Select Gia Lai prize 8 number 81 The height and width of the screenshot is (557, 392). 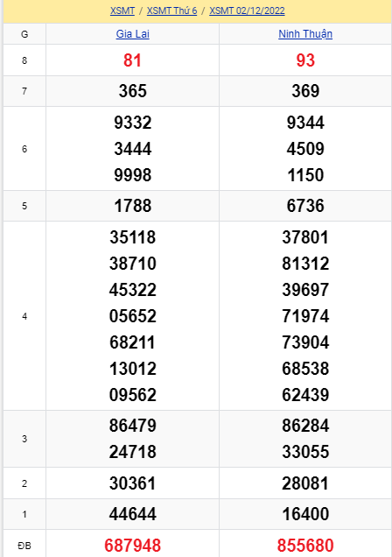pos(133,60)
